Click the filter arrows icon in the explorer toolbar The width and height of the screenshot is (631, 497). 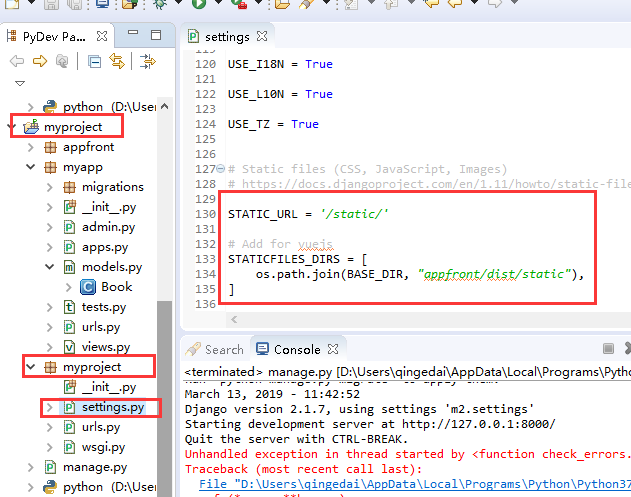[x=148, y=62]
